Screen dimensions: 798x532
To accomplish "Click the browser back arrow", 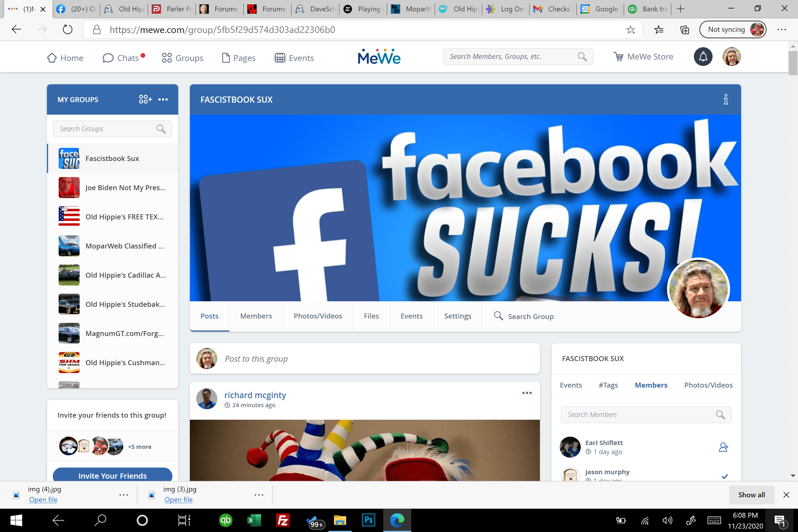I will (x=16, y=29).
